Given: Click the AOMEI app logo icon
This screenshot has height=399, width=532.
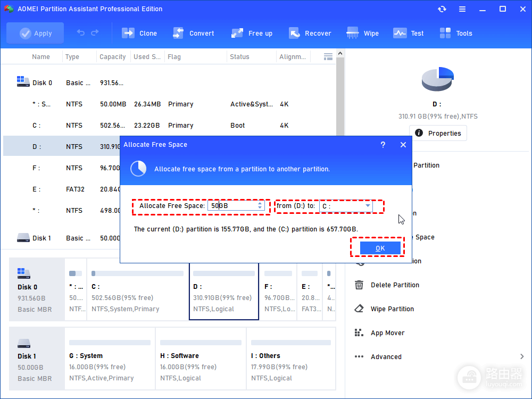Looking at the screenshot, I should click(x=9, y=9).
